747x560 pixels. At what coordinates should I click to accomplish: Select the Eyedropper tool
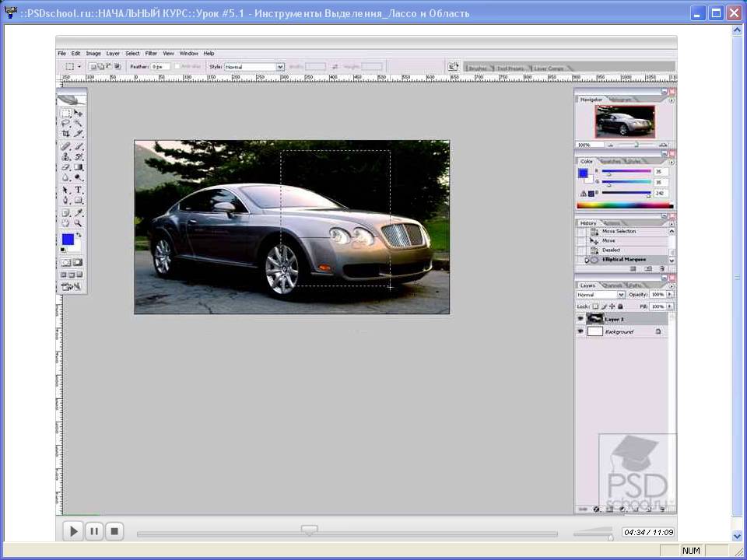pos(79,212)
